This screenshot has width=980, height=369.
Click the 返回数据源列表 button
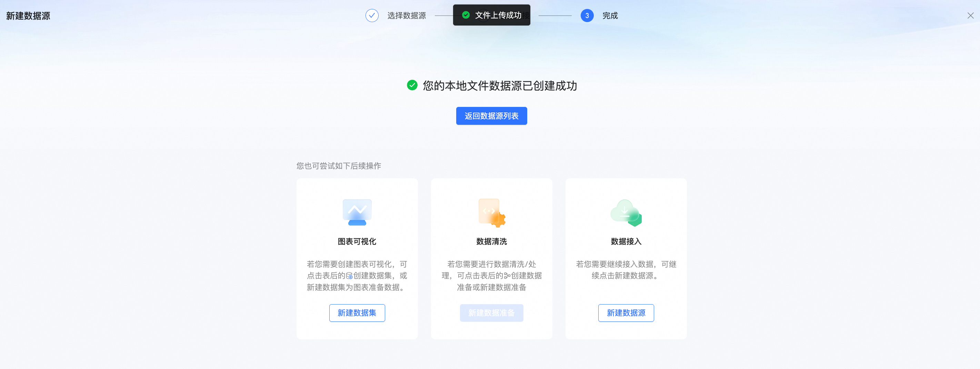491,116
